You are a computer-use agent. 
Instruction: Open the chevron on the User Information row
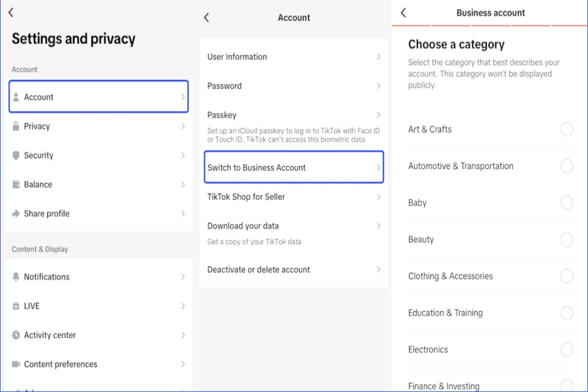(x=379, y=57)
